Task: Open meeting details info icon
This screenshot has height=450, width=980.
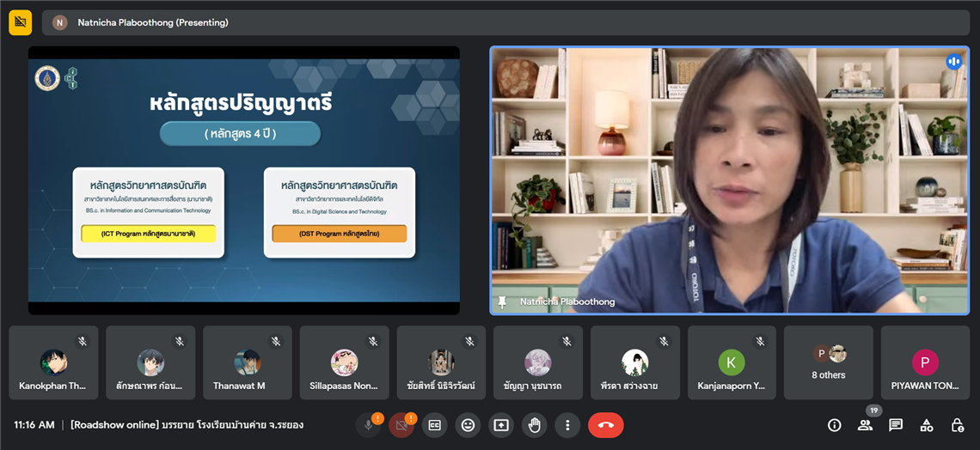Action: click(x=834, y=425)
